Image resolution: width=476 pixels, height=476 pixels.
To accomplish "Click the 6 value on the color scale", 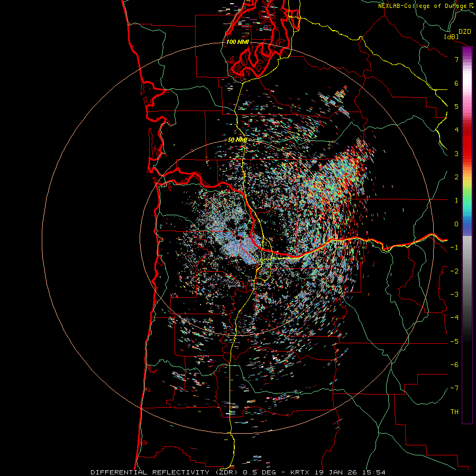I will pos(456,83).
